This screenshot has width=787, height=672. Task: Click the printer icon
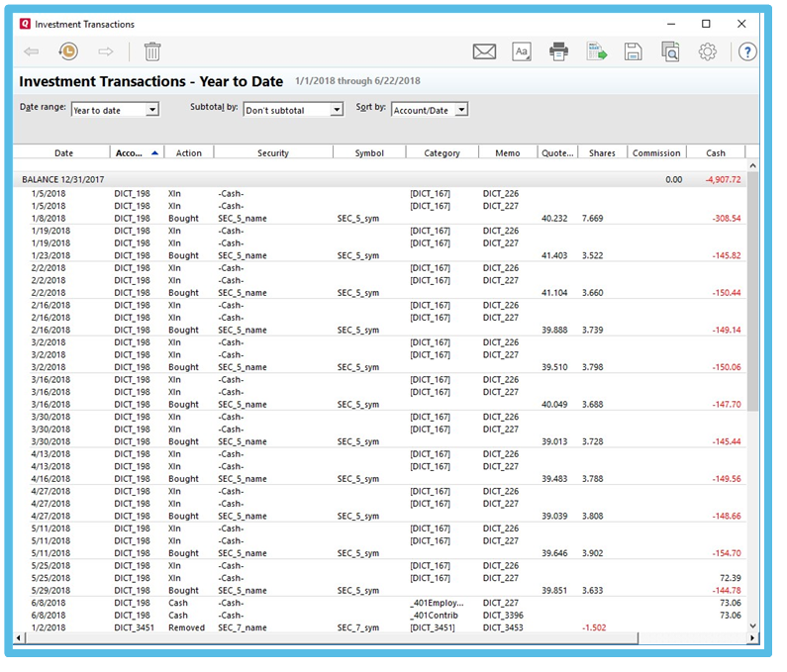coord(559,51)
